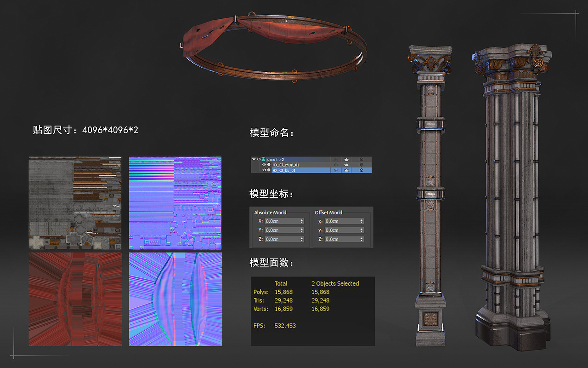Click the cloth normal map thumbnail
The height and width of the screenshot is (368, 588).
pyautogui.click(x=175, y=299)
